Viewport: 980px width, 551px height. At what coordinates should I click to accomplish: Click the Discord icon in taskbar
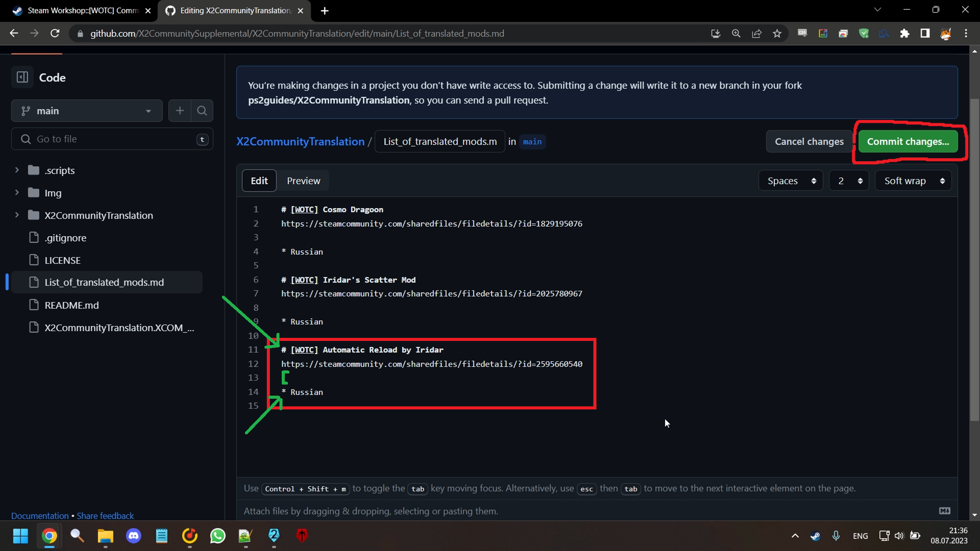point(133,536)
